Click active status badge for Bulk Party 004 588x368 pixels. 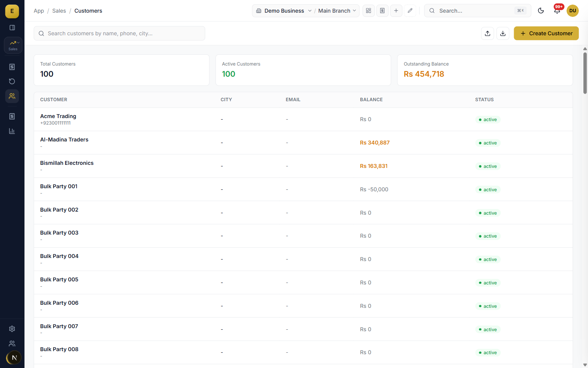click(488, 260)
